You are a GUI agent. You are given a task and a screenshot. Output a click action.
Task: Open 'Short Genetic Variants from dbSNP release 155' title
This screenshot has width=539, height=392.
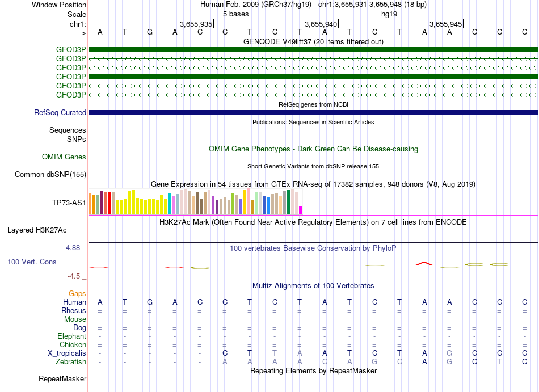313,166
